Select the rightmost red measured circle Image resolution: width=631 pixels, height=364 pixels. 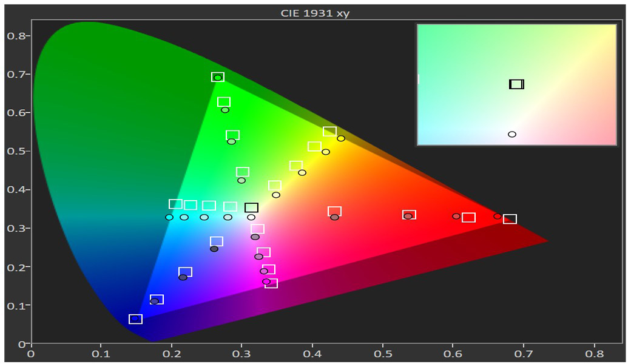coord(498,216)
